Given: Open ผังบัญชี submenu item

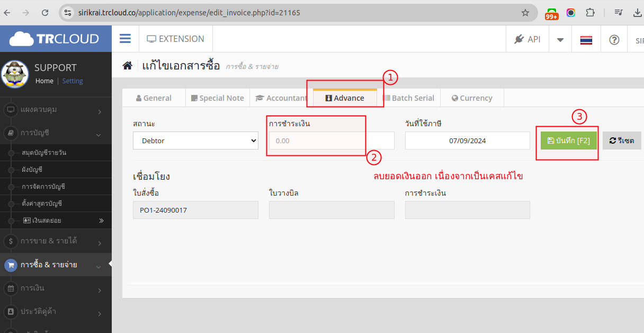Looking at the screenshot, I should pyautogui.click(x=56, y=170).
